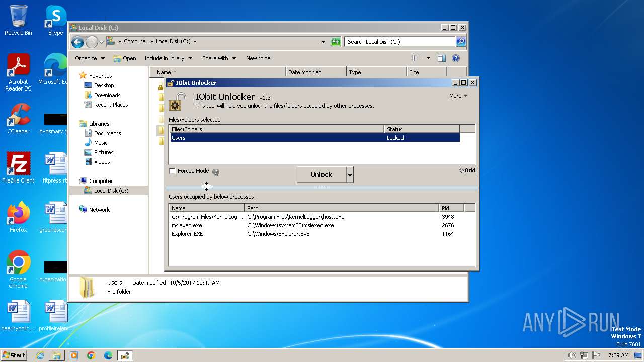Click Open in Explorer toolbar

125,58
